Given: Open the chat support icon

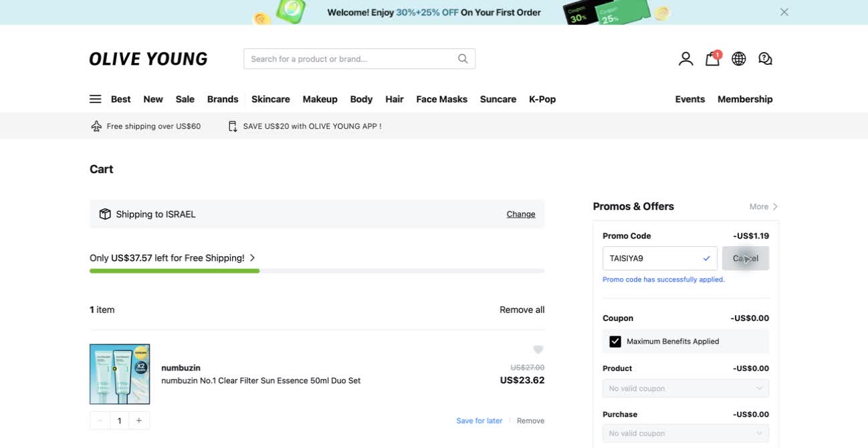Looking at the screenshot, I should pyautogui.click(x=766, y=59).
